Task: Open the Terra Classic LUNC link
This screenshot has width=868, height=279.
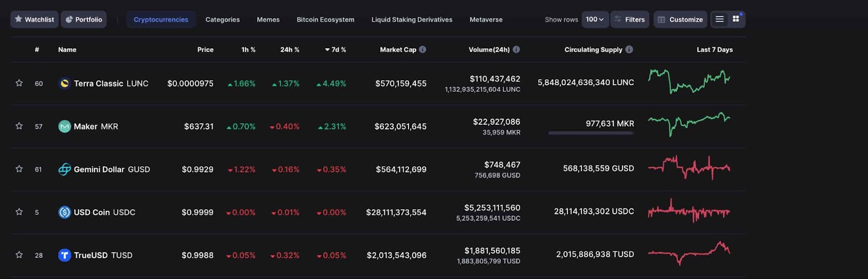Action: click(x=111, y=83)
